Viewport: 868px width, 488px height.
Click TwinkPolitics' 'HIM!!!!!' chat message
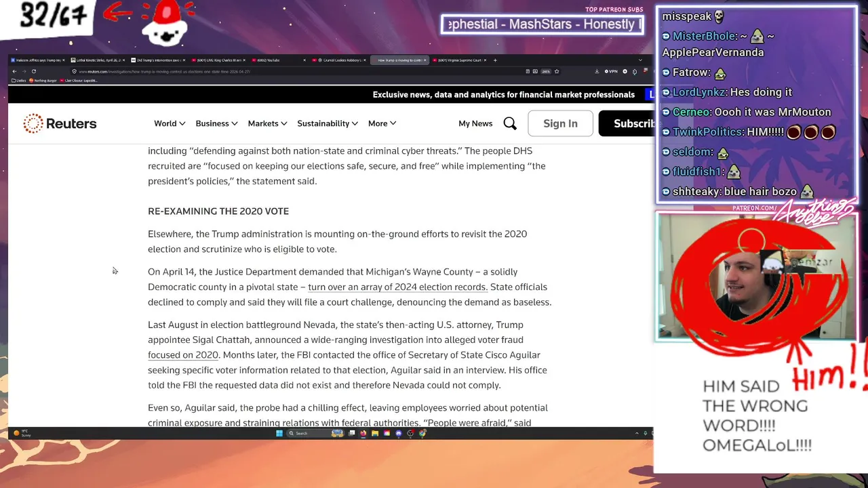point(766,132)
